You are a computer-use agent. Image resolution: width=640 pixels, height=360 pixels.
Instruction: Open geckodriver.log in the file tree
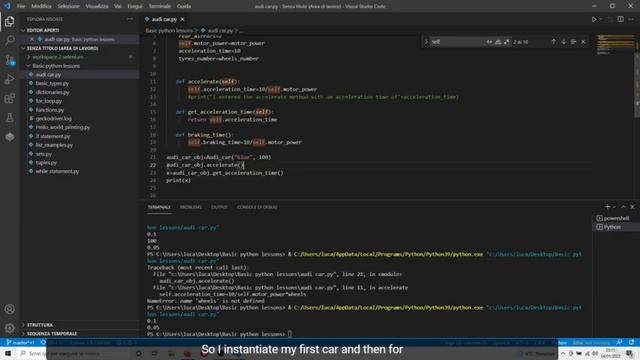[53, 118]
